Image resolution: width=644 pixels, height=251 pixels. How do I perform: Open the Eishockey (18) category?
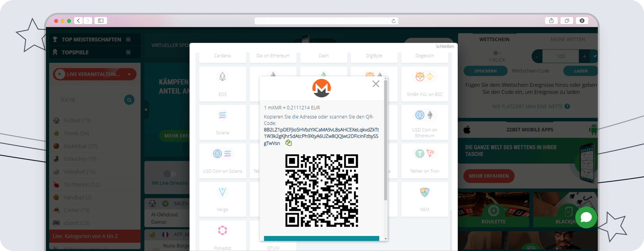pos(80,159)
